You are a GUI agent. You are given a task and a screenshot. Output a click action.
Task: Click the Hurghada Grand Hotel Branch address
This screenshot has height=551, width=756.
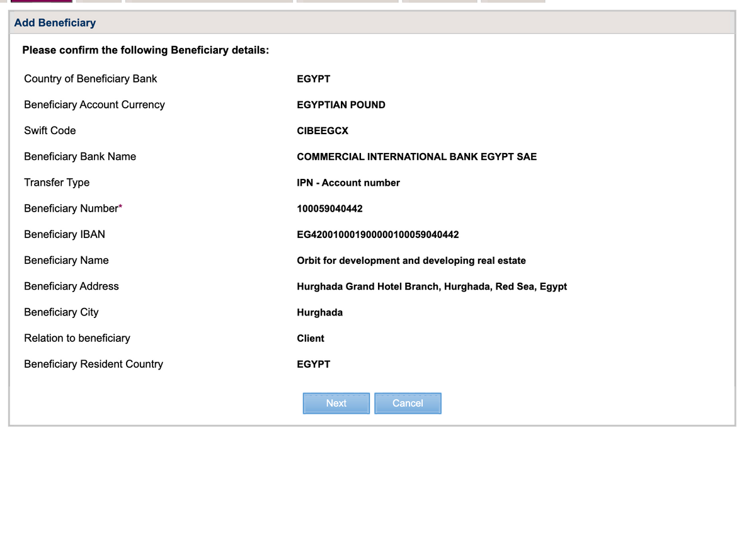pyautogui.click(x=432, y=287)
